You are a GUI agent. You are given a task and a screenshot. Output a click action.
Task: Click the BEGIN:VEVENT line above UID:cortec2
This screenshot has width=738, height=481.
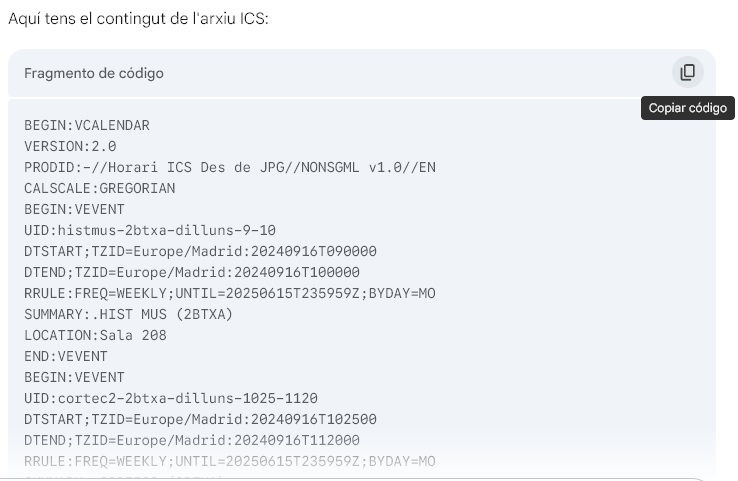pos(74,377)
